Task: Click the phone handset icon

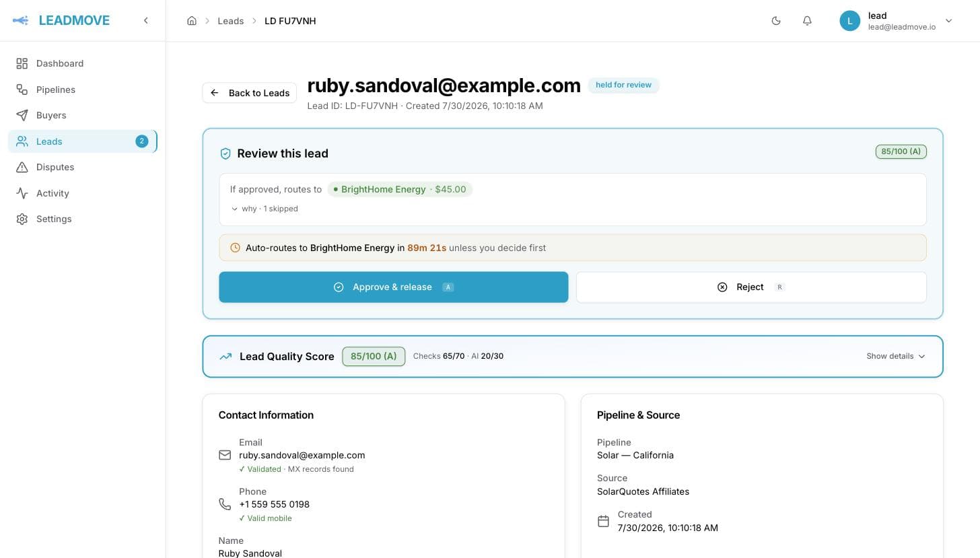Action: [x=225, y=504]
